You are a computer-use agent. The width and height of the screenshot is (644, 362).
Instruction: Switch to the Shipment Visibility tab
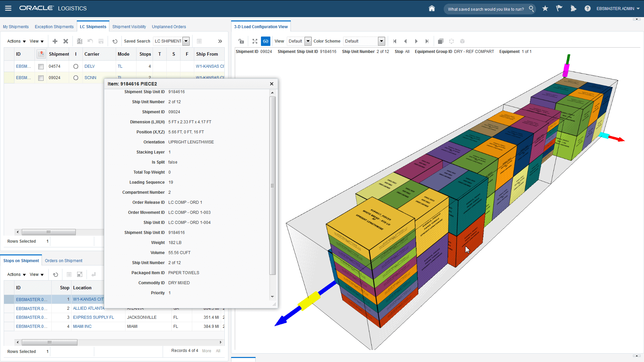tap(129, 27)
